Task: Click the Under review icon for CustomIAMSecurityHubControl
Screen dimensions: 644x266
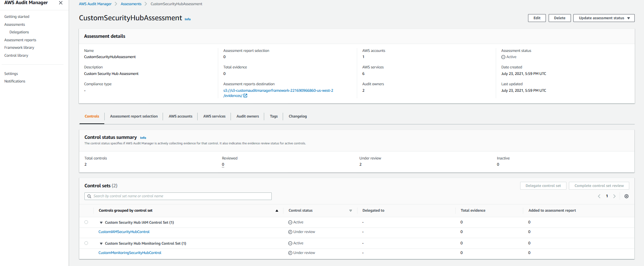Action: (290, 232)
